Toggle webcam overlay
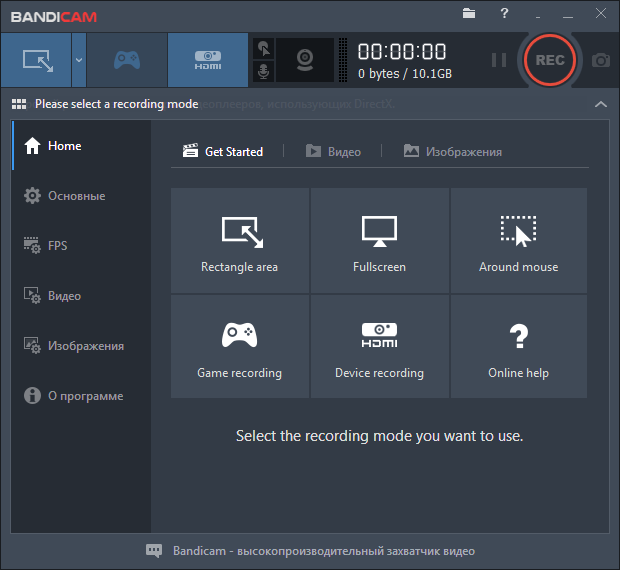 click(x=304, y=60)
